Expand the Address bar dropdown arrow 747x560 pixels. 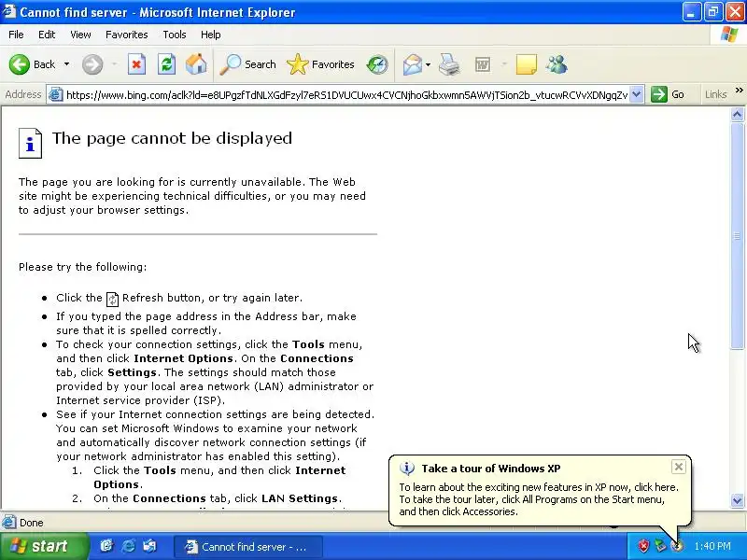pyautogui.click(x=637, y=94)
